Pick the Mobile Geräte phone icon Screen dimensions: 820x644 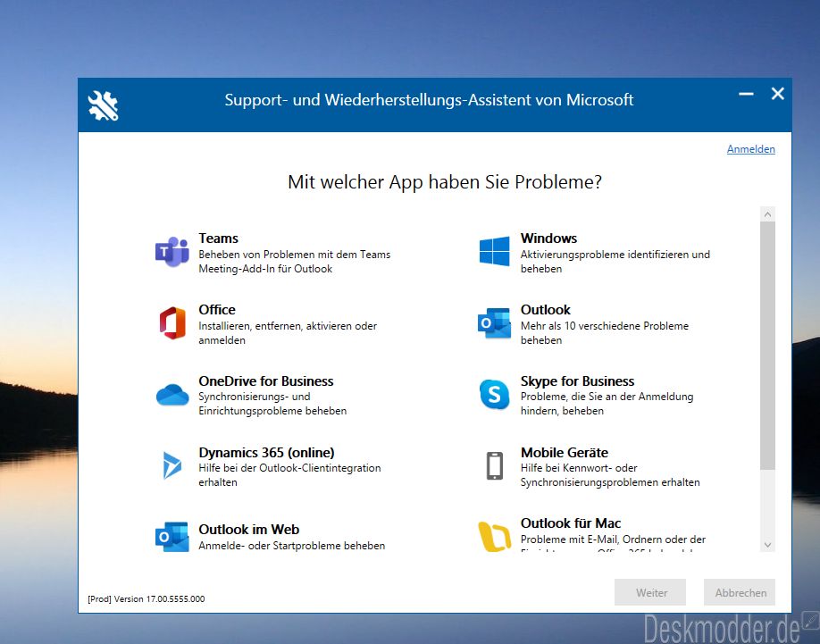[495, 465]
